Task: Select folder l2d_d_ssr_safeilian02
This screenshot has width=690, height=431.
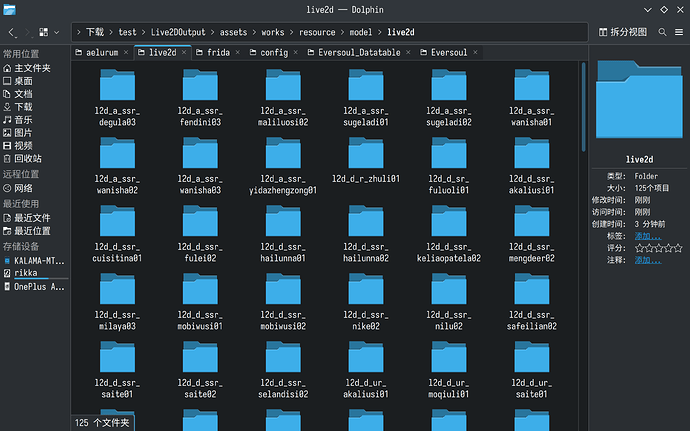Action: [x=532, y=302]
